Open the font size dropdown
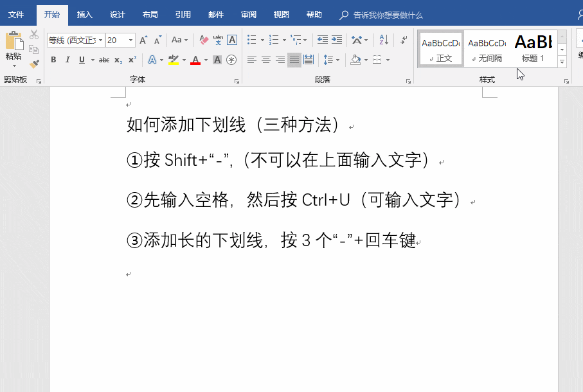 130,40
